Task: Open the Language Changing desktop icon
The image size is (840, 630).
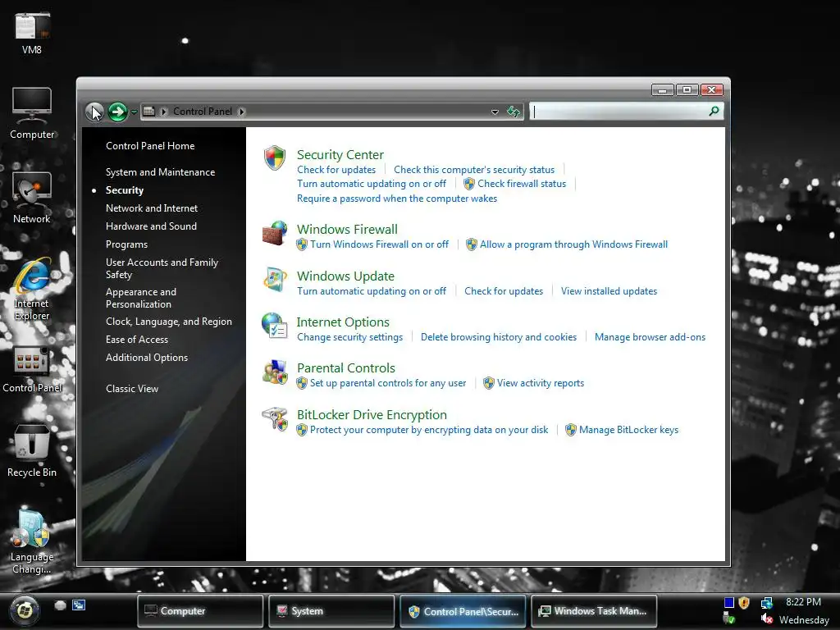Action: [32, 541]
